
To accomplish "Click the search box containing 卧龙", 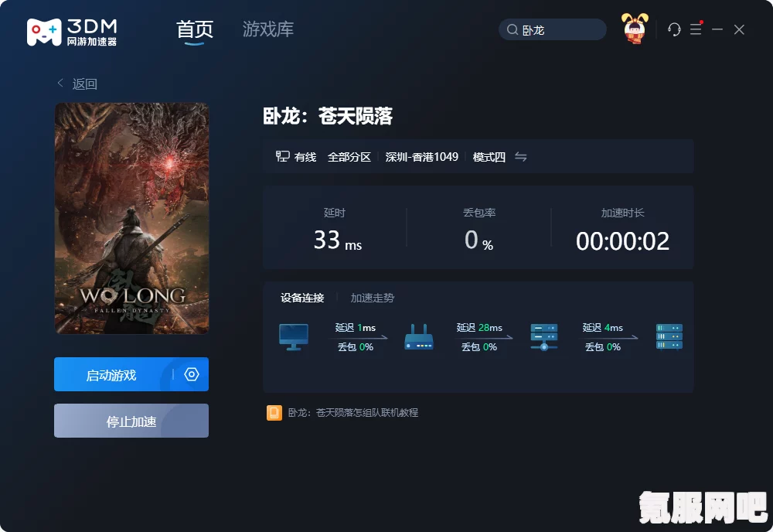I will coord(553,29).
